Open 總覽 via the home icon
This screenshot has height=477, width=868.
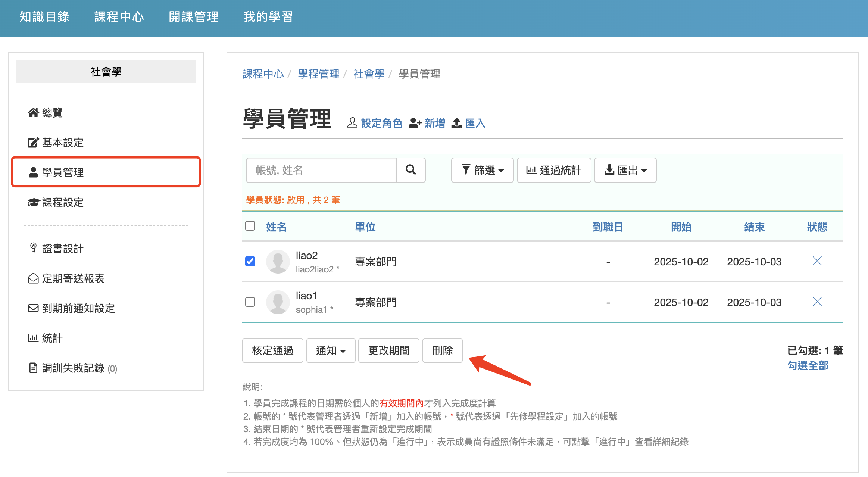point(33,112)
